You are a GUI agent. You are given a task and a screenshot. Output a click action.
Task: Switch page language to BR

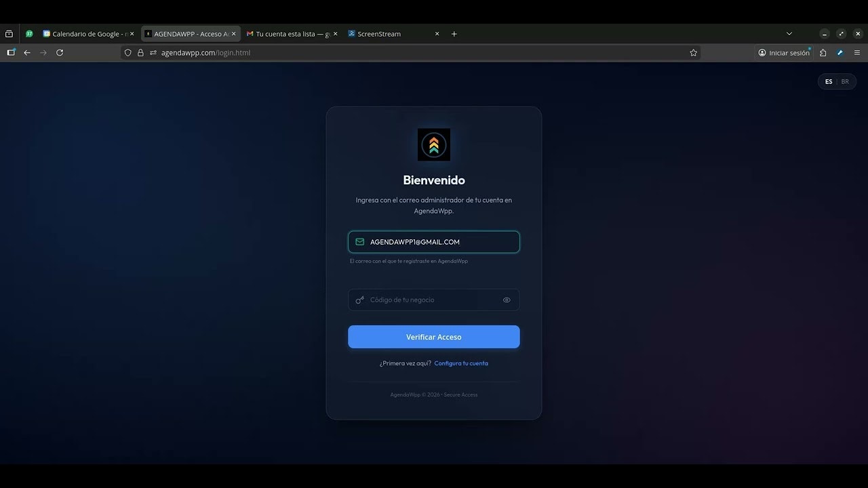tap(845, 81)
